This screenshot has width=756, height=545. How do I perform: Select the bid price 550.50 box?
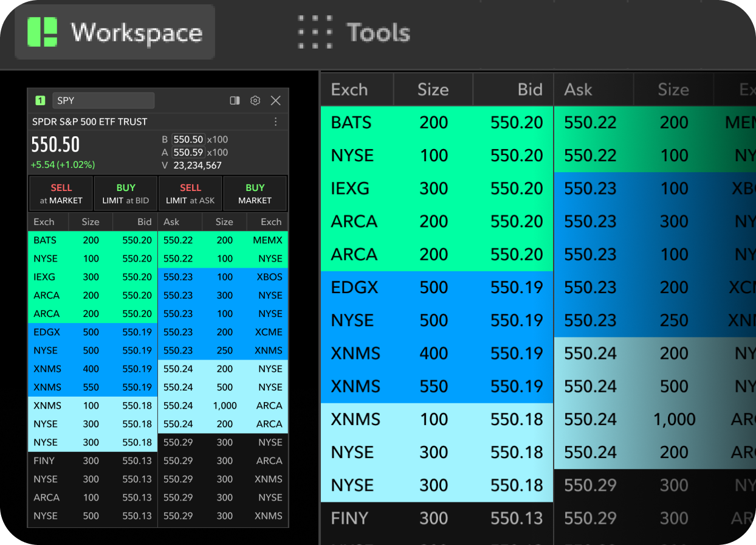(x=188, y=139)
